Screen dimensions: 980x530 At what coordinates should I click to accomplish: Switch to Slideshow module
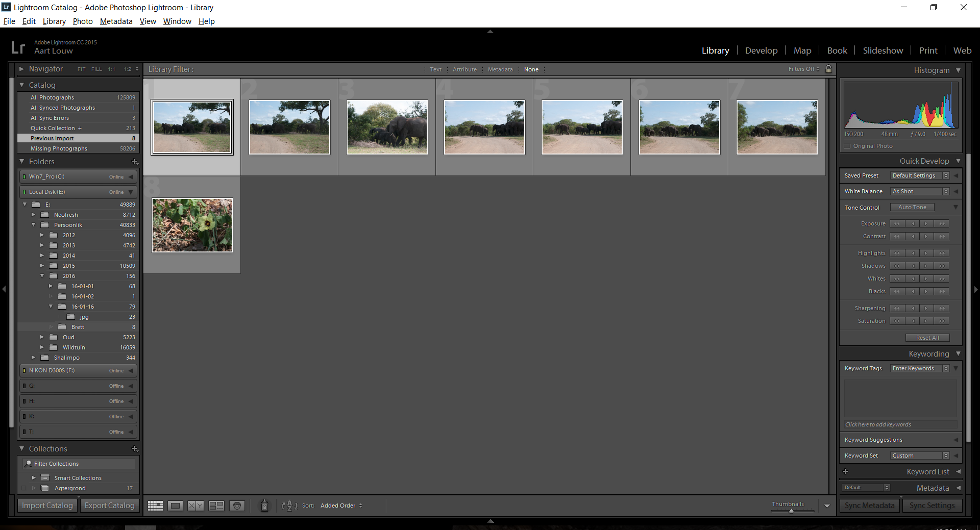(x=883, y=51)
